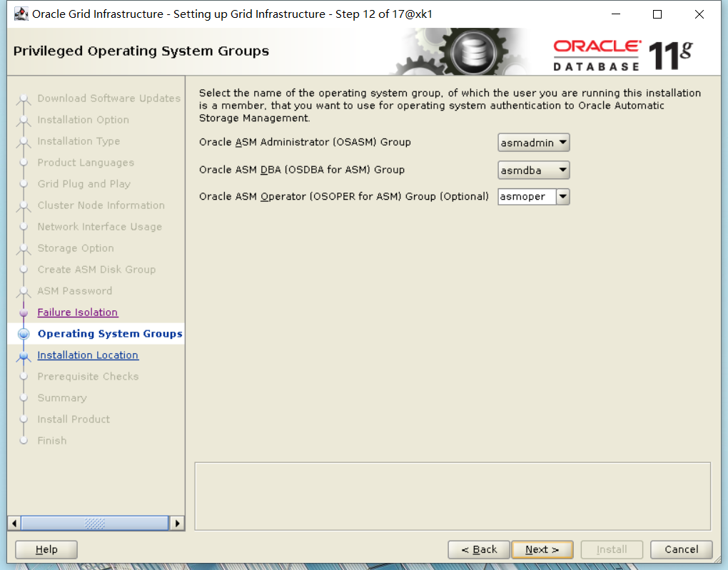Cancel the Grid Infrastructure installation
Image resolution: width=728 pixels, height=570 pixels.
pos(681,549)
